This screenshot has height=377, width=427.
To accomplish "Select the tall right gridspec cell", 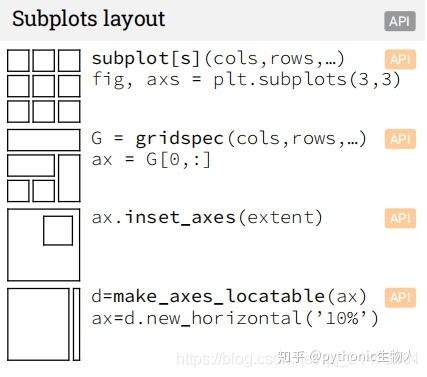I will coord(69,178).
